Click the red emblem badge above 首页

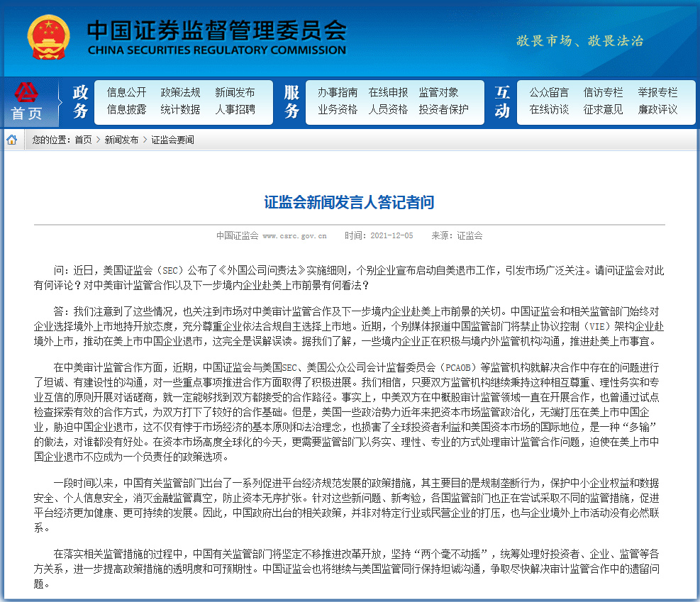pyautogui.click(x=28, y=92)
